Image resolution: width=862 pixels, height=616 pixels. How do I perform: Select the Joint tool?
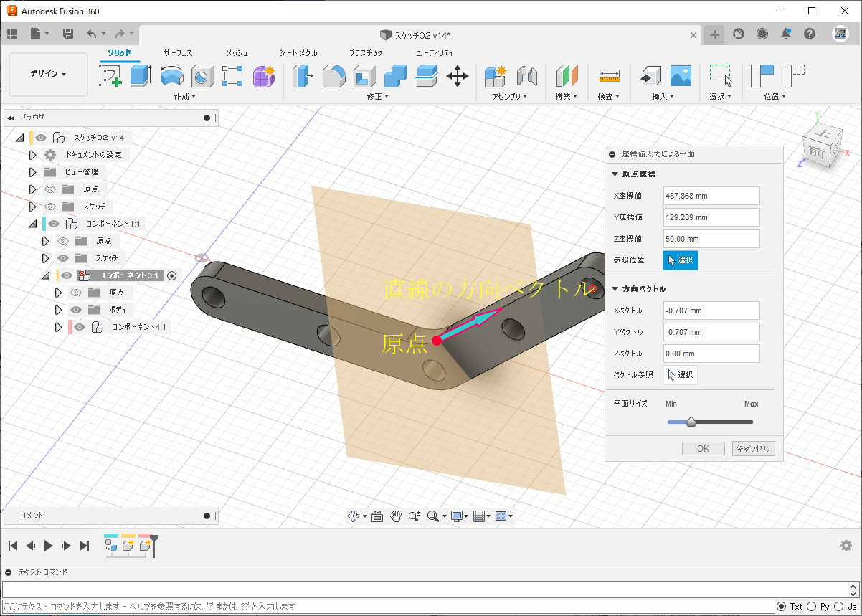(526, 75)
